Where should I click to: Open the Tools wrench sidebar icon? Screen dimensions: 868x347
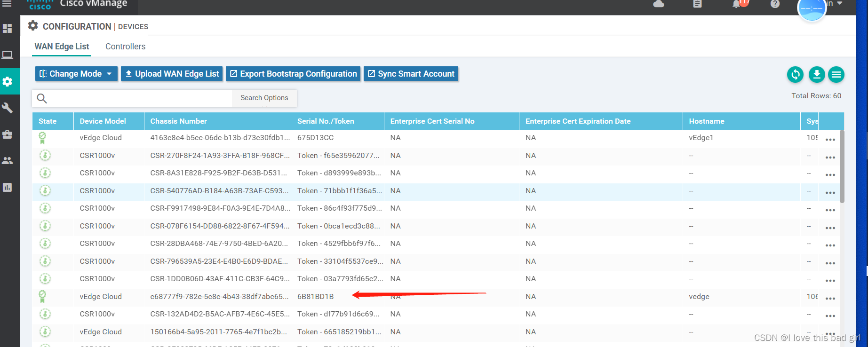pyautogui.click(x=7, y=108)
